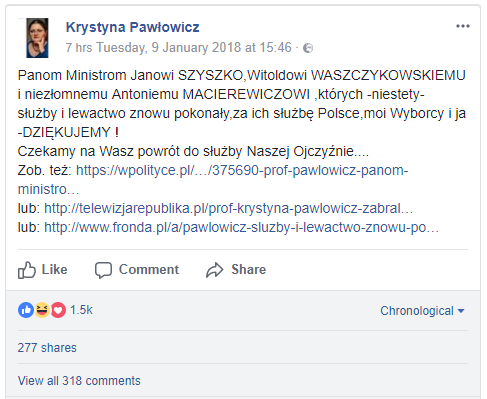Screen dimensions: 487x399
Task: Click the public globe privacy icon
Action: pyautogui.click(x=308, y=48)
